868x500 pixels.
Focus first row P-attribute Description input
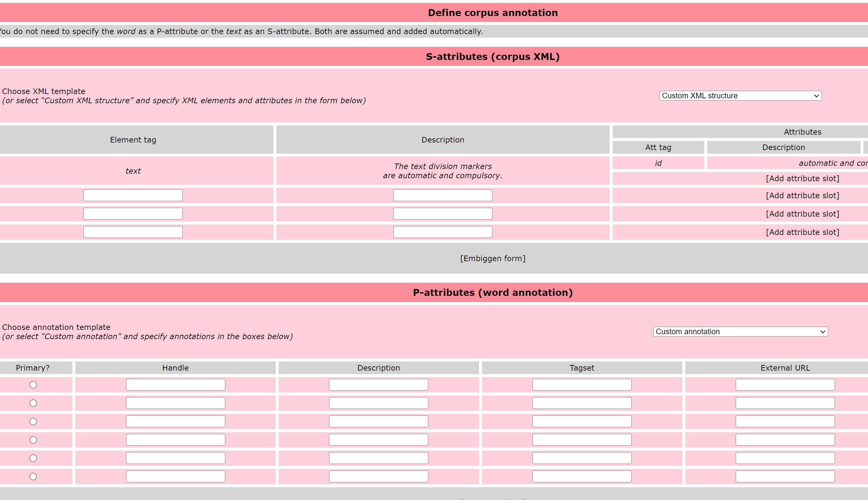tap(379, 385)
